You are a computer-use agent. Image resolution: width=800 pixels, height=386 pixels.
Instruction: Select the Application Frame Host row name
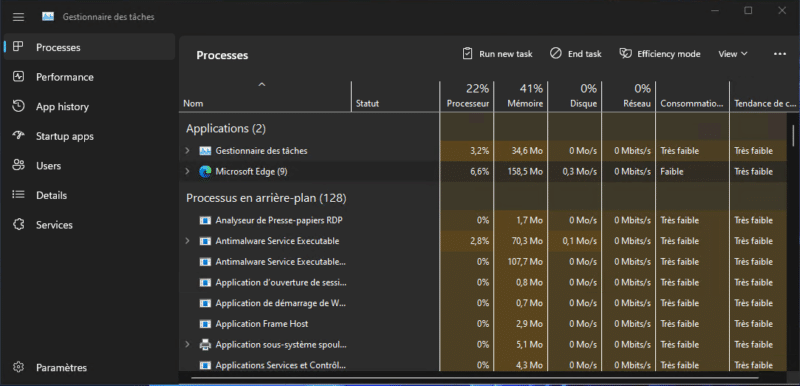pyautogui.click(x=262, y=324)
